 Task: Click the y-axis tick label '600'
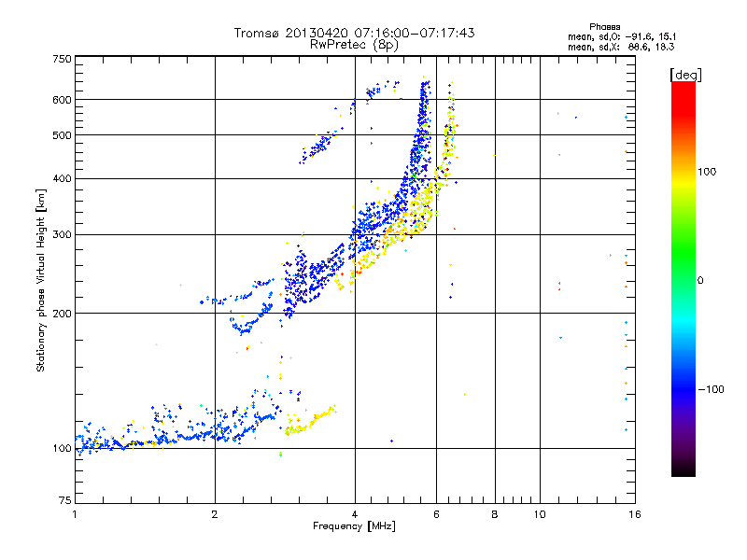coord(62,100)
